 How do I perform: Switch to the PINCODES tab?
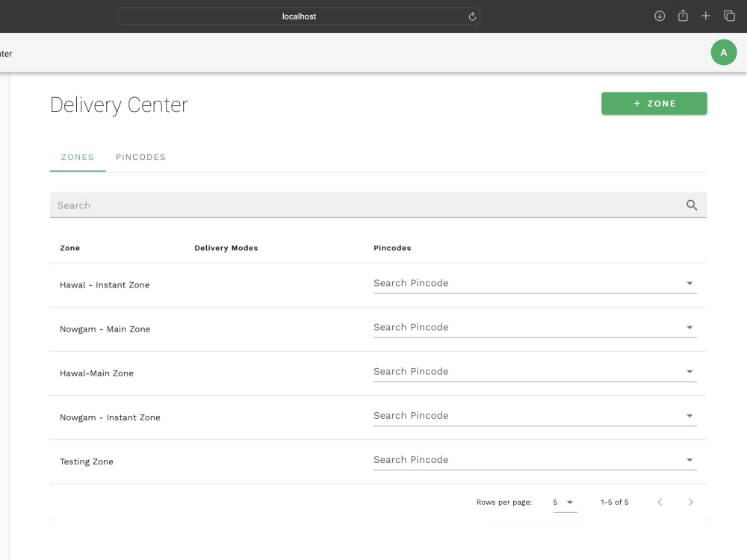140,157
